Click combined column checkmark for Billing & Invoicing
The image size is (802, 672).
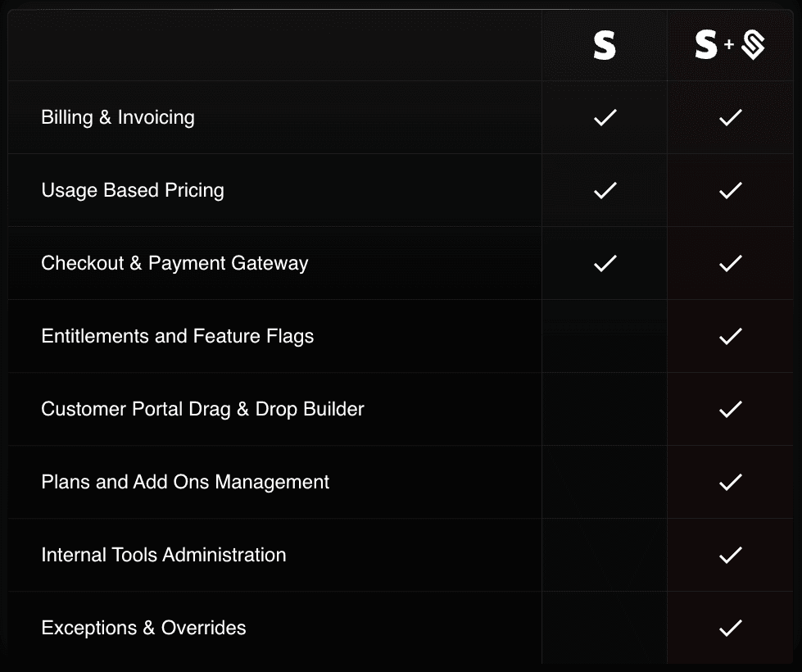point(730,117)
